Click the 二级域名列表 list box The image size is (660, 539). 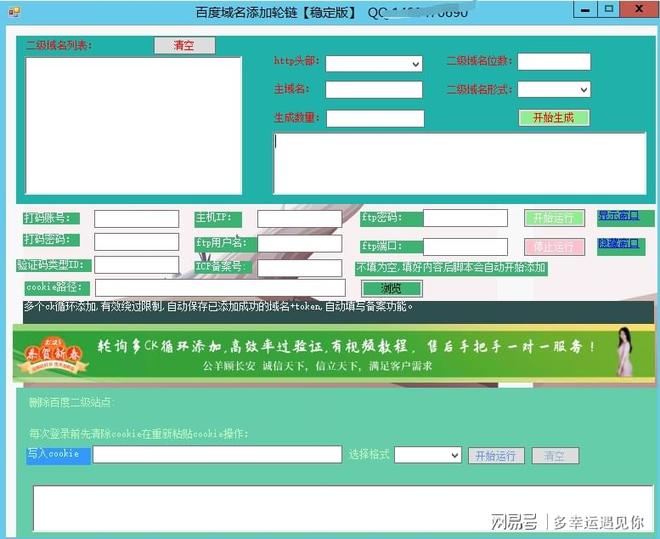133,126
